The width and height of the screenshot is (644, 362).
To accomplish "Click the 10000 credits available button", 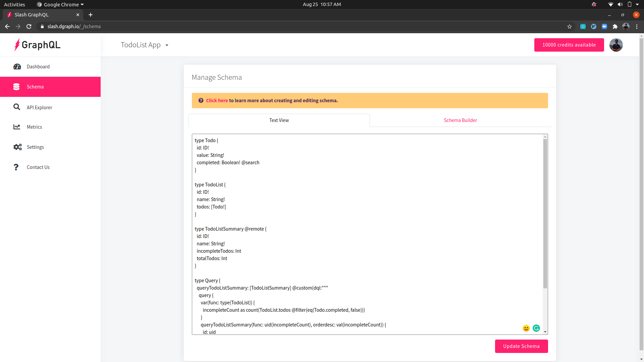I will [x=569, y=45].
